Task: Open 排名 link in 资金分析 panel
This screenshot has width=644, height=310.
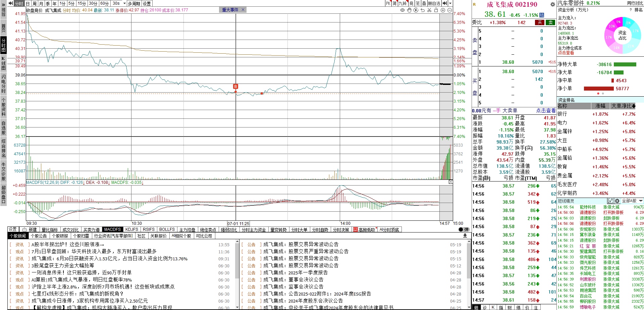Action: [639, 10]
